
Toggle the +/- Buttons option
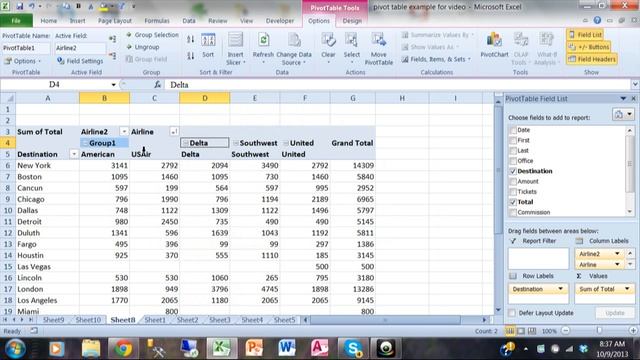589,47
